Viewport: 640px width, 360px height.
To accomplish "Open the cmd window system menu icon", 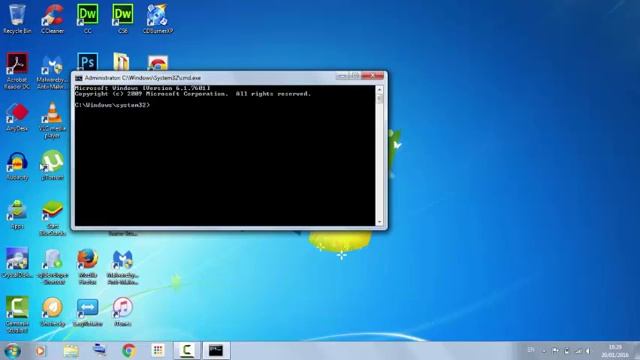I will pos(78,78).
